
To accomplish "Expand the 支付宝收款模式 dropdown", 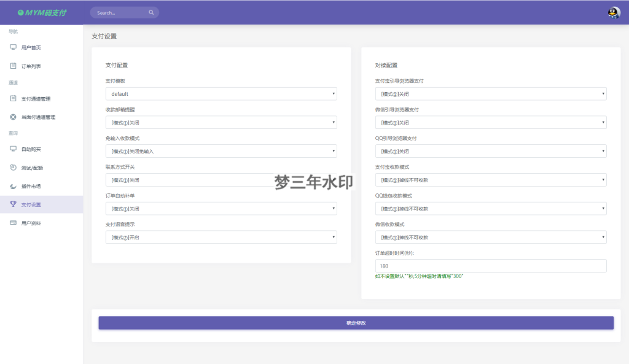I will coord(491,180).
